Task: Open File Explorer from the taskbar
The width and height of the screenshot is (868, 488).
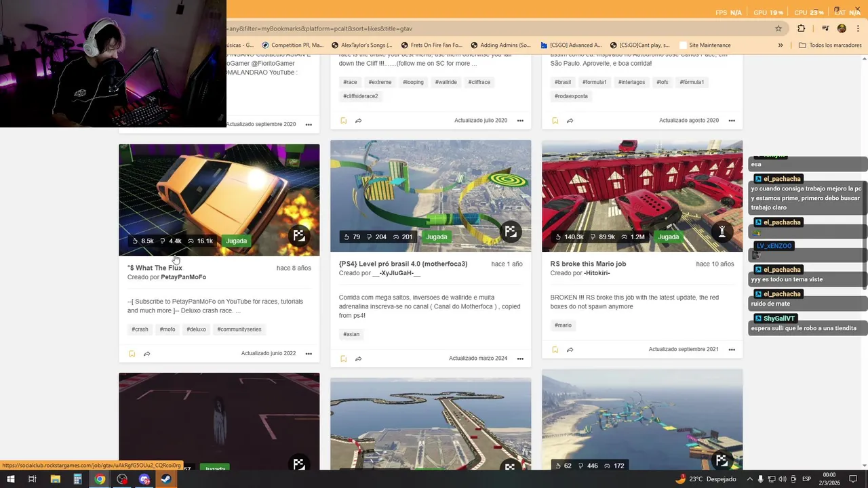Action: point(56,479)
